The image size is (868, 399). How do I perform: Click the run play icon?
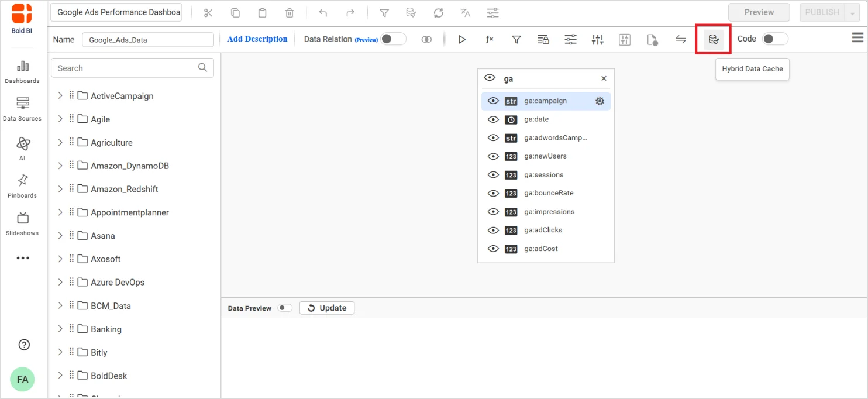[462, 39]
